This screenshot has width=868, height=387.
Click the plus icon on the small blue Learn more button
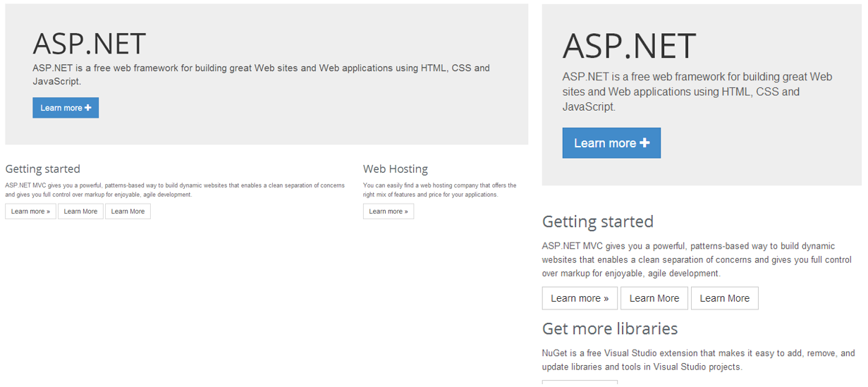(x=87, y=108)
